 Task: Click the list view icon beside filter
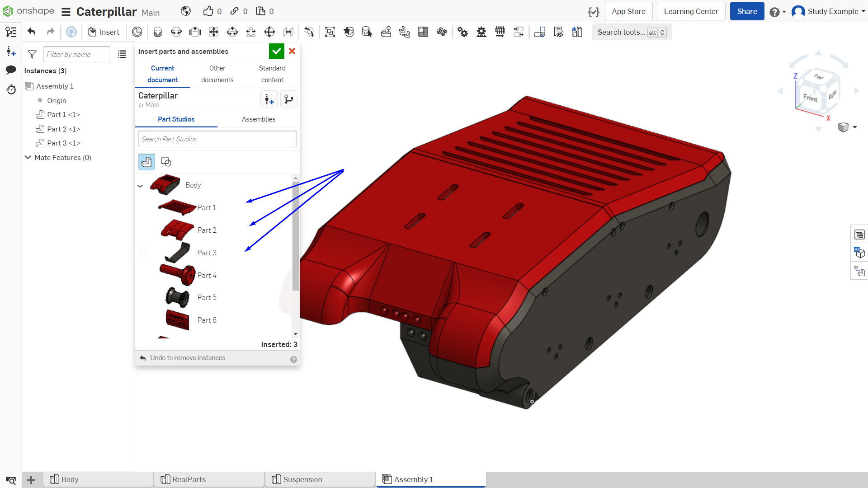[122, 55]
